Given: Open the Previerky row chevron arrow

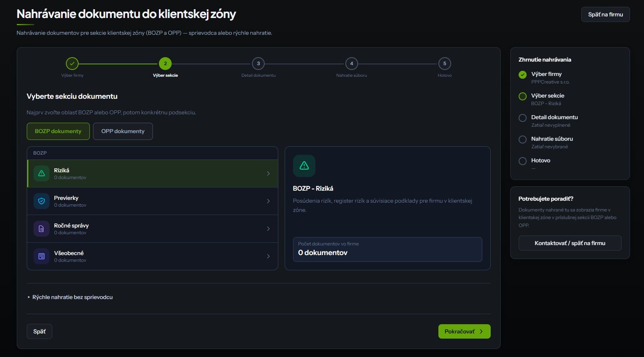Looking at the screenshot, I should coord(268,201).
